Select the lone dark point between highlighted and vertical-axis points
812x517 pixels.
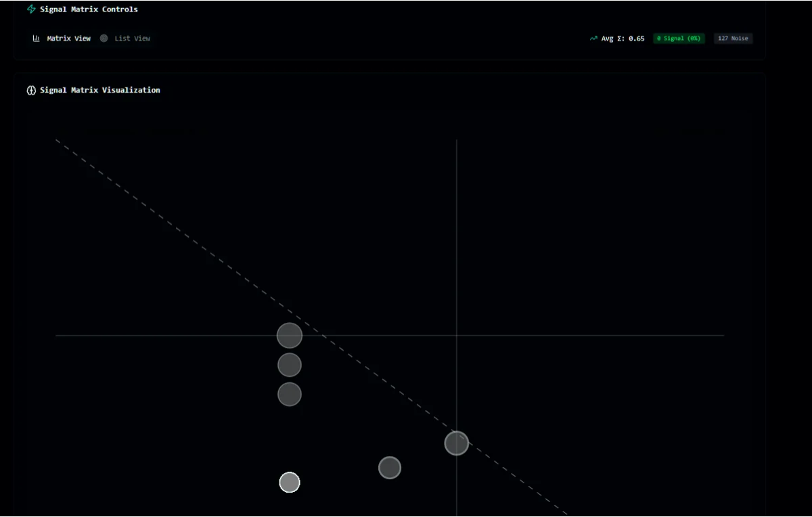(x=390, y=468)
